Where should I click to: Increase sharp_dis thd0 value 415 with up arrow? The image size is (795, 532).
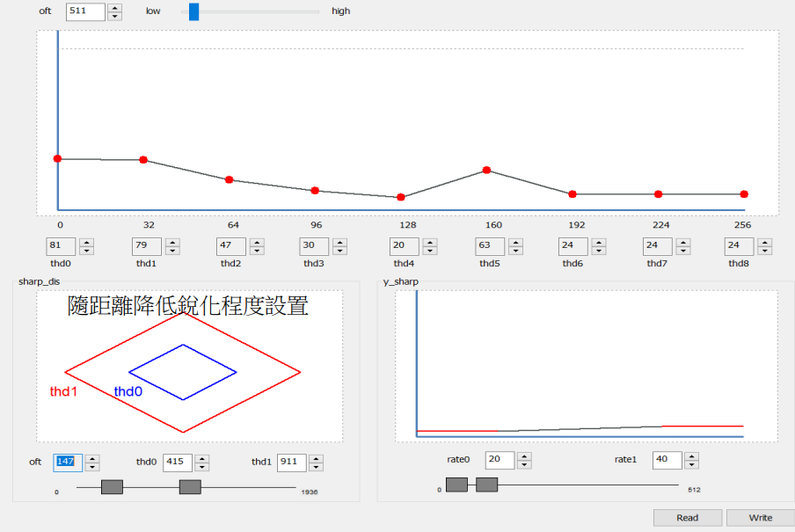click(x=202, y=458)
